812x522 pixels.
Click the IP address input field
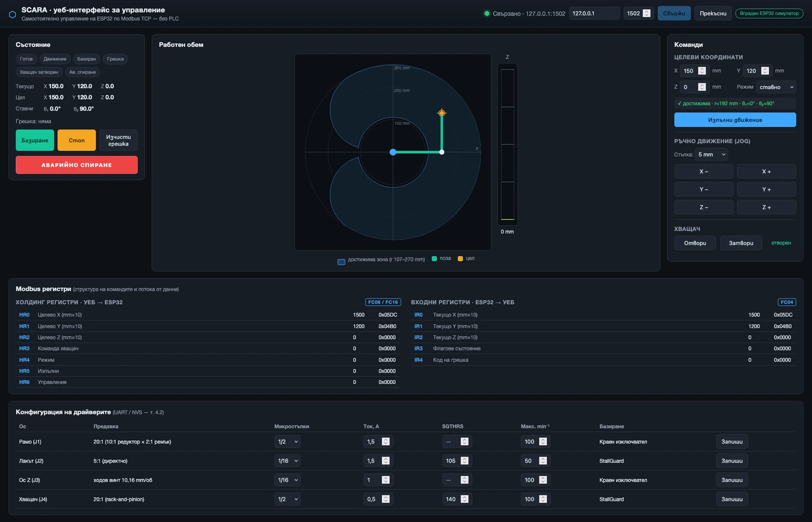(x=594, y=14)
